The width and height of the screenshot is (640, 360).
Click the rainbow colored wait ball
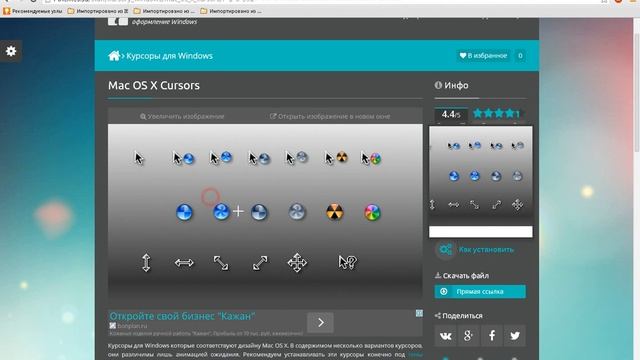pos(372,212)
